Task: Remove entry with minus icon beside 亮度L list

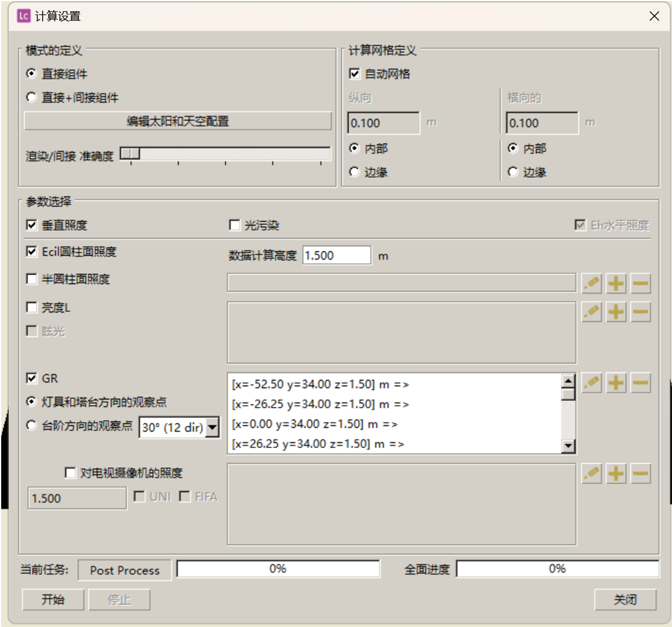Action: pos(641,312)
